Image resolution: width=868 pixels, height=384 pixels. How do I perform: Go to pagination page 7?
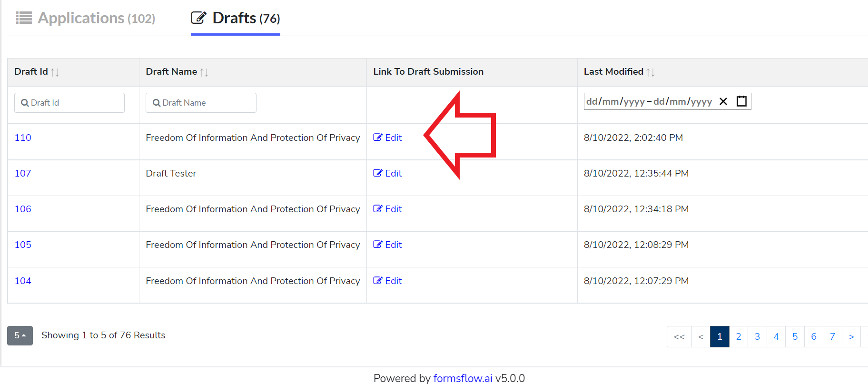[832, 337]
